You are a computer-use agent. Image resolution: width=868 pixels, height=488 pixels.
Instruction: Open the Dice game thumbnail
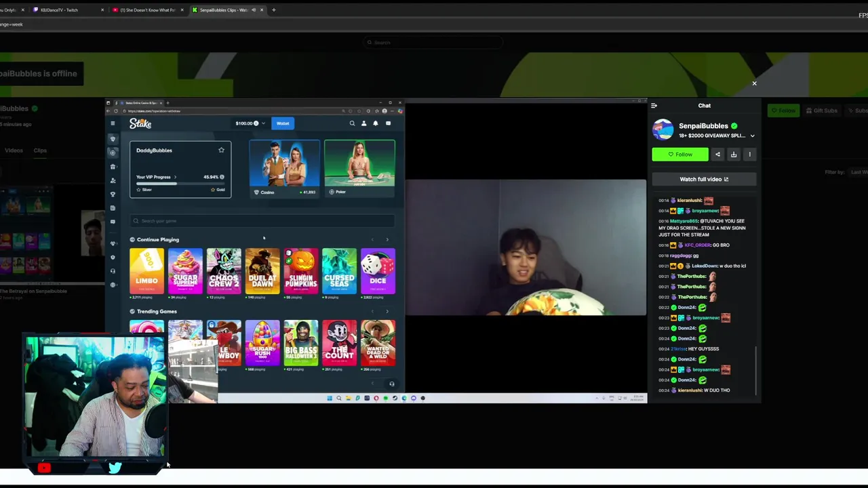(378, 271)
